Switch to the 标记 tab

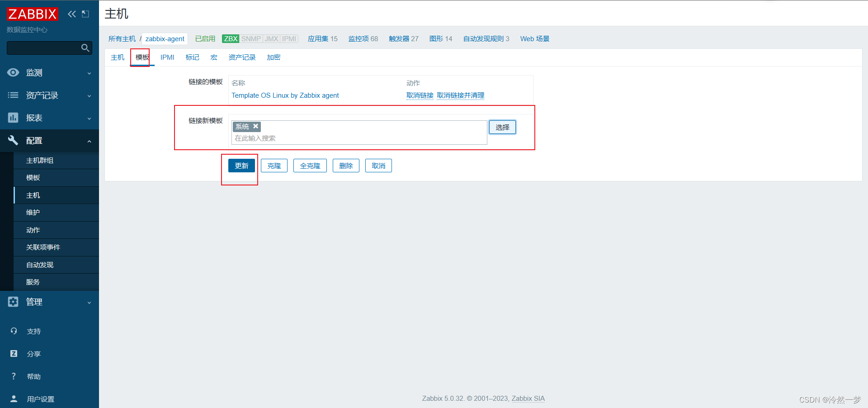(193, 57)
